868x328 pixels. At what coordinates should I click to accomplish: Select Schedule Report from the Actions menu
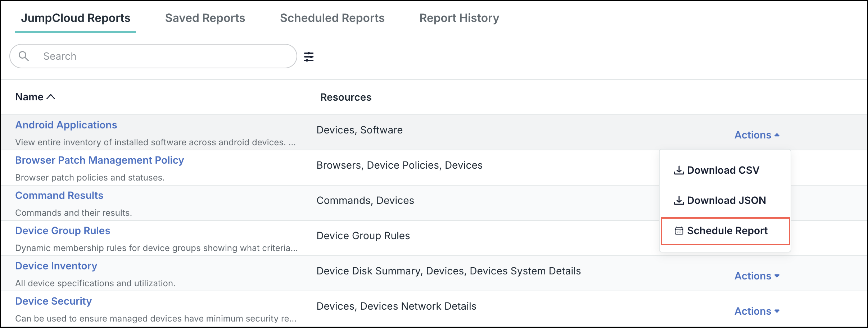(727, 231)
